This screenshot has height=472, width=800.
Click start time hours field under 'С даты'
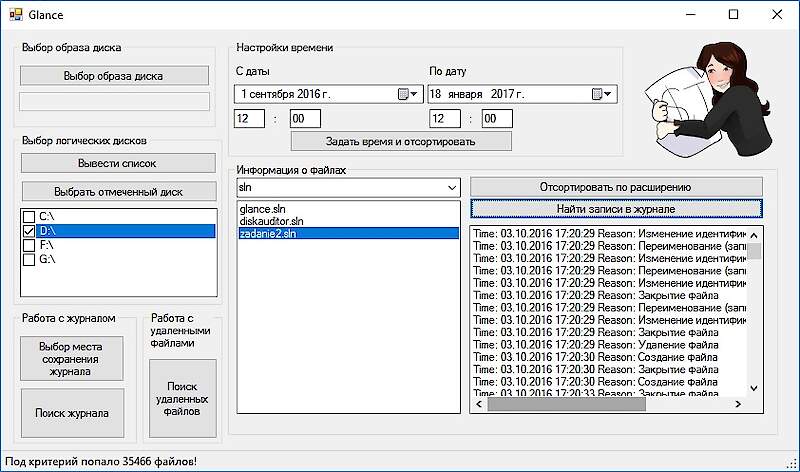pyautogui.click(x=249, y=118)
